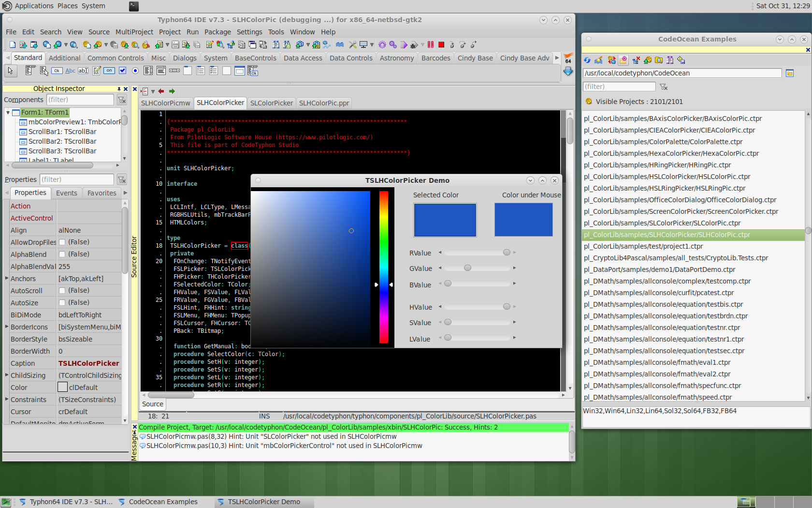Screen dimensions: 812x508
Task: Select the TButton component in Standard palette
Action: (x=57, y=71)
